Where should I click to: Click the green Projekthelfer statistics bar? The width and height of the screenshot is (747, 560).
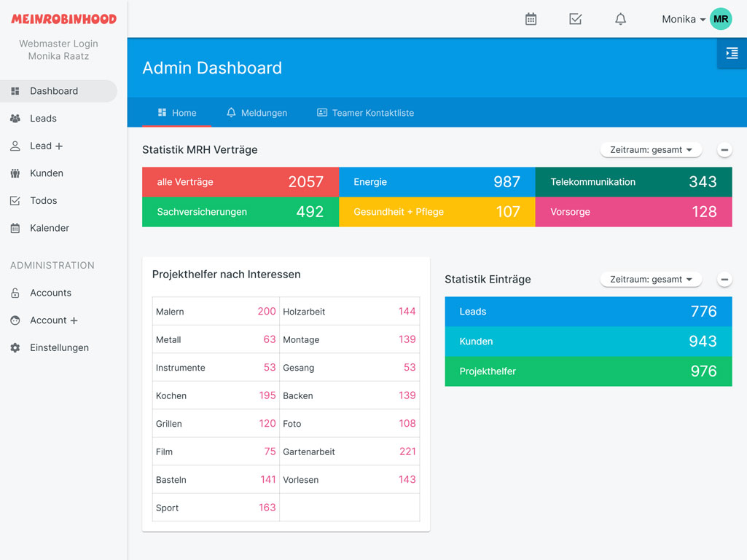(587, 371)
